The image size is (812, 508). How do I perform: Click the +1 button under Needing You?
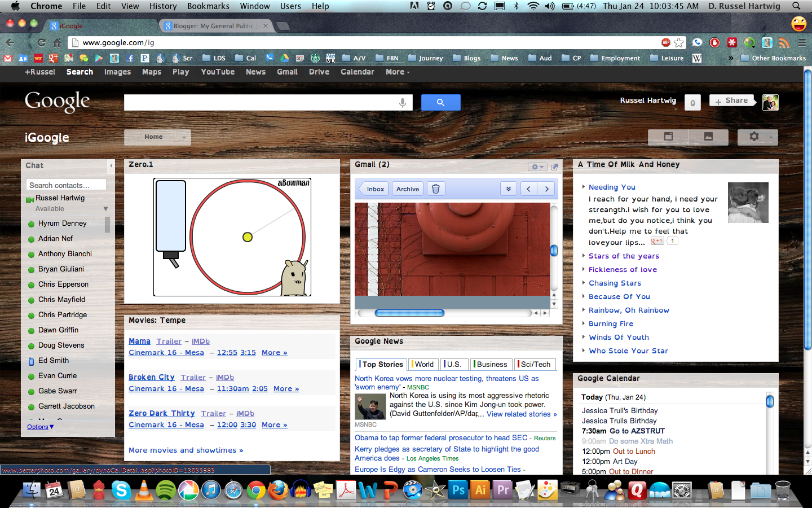coord(657,241)
